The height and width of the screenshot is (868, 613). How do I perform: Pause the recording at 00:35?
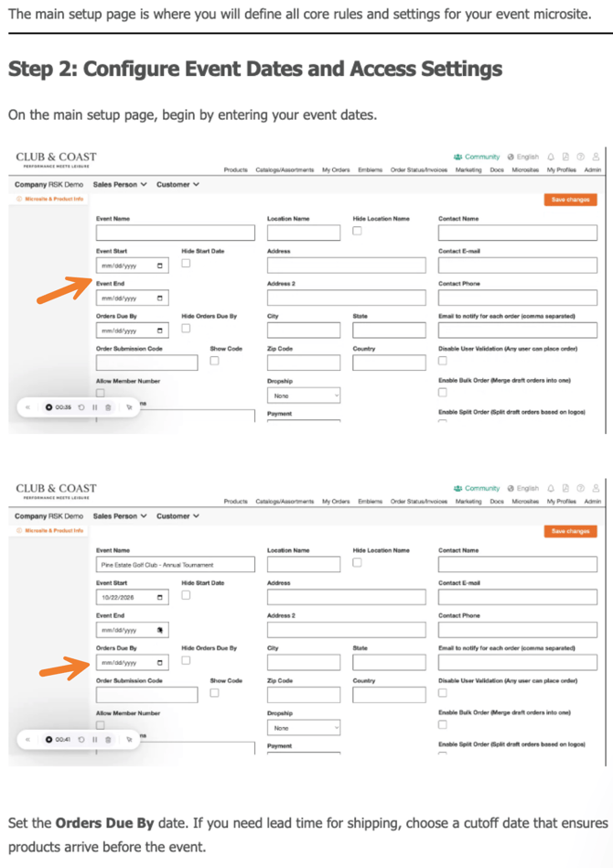(x=95, y=407)
